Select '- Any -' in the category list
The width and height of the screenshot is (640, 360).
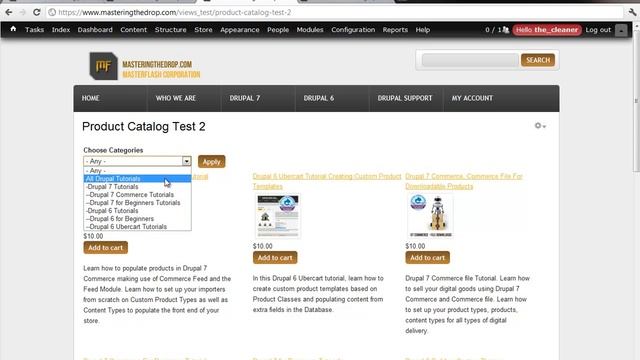tap(137, 171)
